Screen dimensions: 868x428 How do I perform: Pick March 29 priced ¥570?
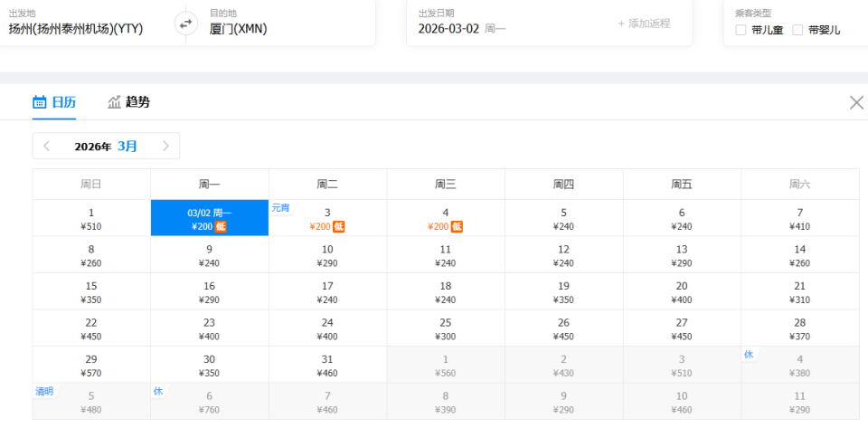pyautogui.click(x=91, y=366)
